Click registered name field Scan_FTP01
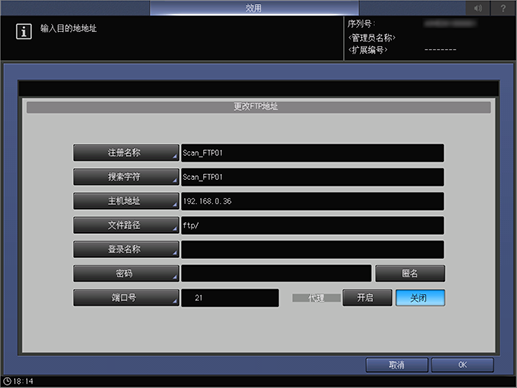The width and height of the screenshot is (517, 388). point(312,153)
